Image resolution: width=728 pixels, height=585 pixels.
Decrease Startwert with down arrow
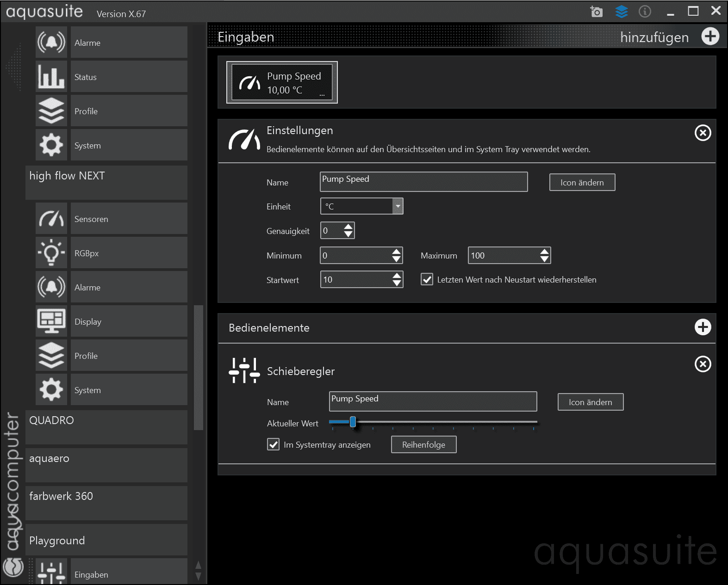[x=397, y=283]
